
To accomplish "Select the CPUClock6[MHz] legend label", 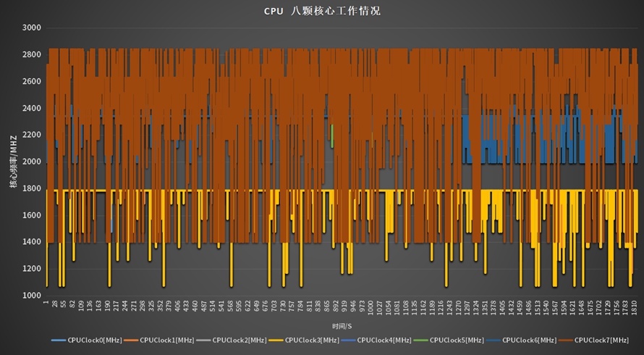I will (x=529, y=341).
